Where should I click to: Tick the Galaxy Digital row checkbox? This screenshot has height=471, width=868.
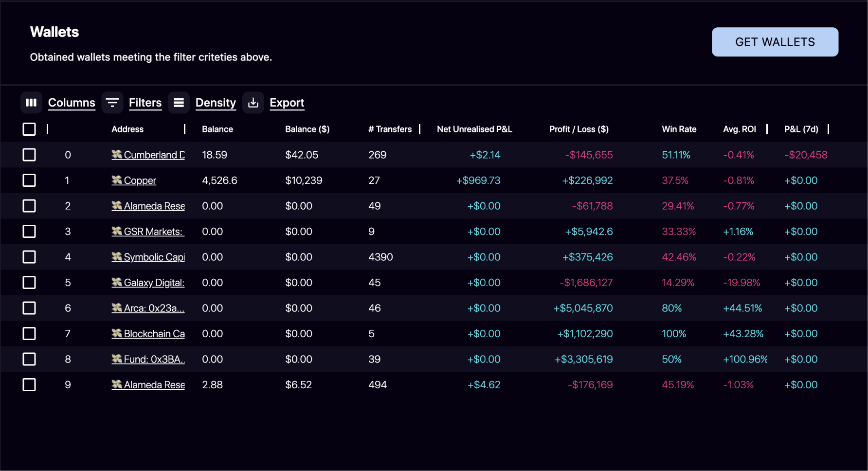29,283
